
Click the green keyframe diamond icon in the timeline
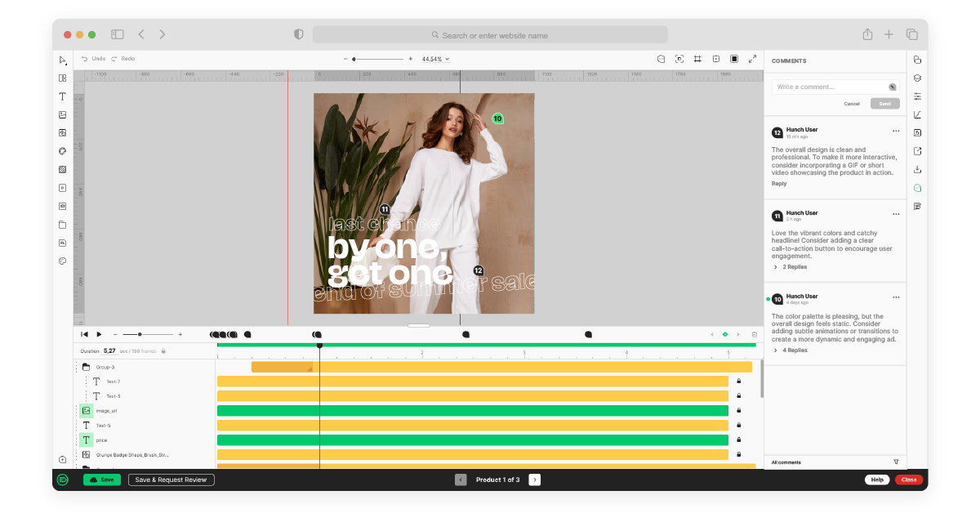(x=724, y=334)
